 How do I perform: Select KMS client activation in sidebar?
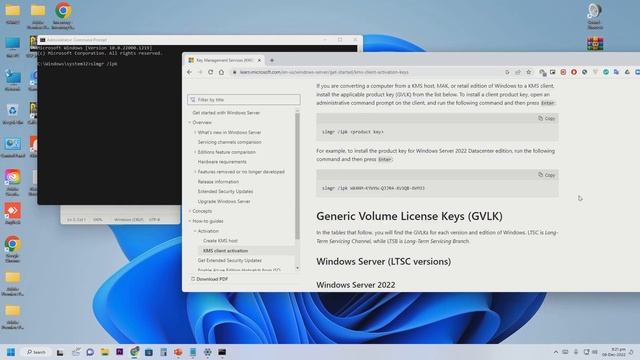(x=225, y=251)
